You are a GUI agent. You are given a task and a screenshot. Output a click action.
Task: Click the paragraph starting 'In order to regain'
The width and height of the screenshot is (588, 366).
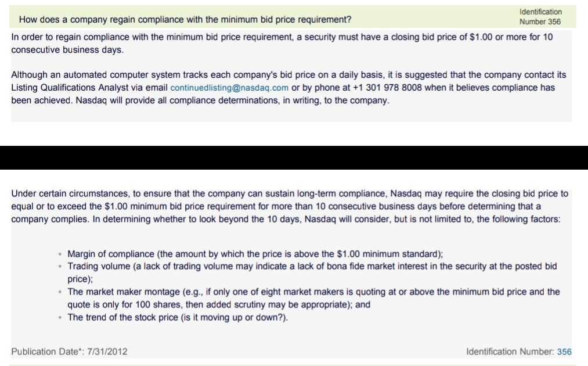point(282,43)
